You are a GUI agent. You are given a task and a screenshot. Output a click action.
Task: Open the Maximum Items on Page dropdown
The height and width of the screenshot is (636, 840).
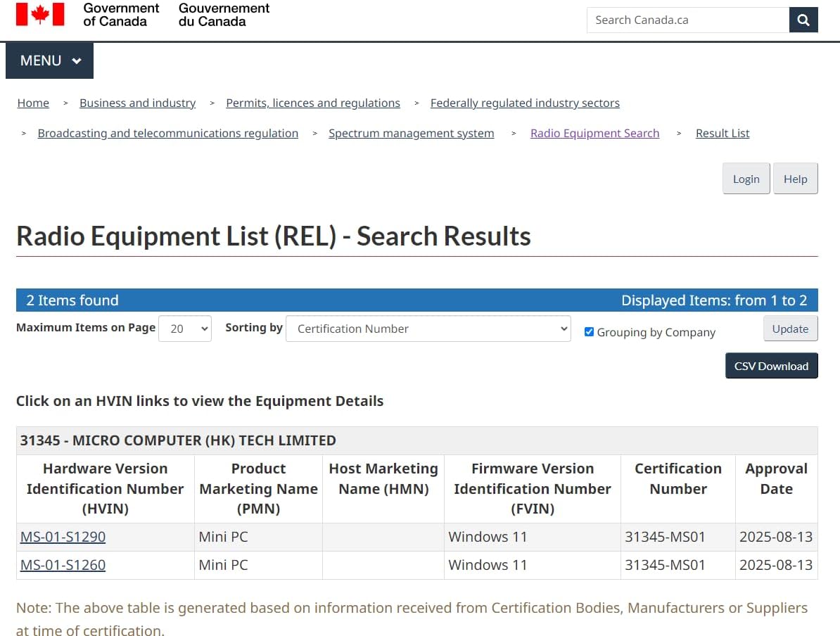tap(185, 329)
